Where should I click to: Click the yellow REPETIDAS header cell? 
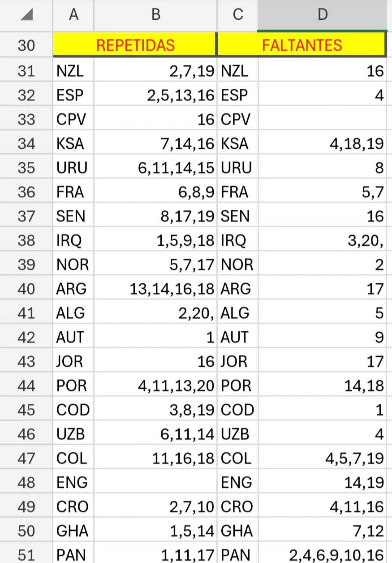pyautogui.click(x=135, y=45)
